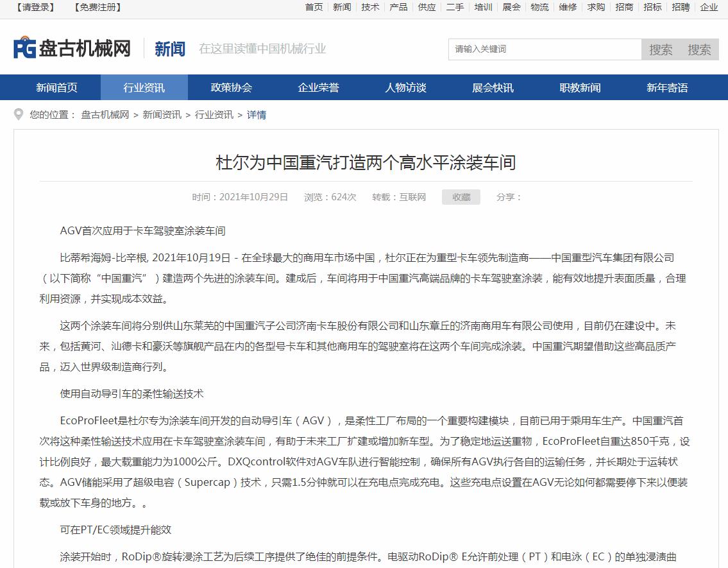Viewport: 728px width, 568px height.
Task: Open 二手 in top navigation
Action: pyautogui.click(x=455, y=8)
